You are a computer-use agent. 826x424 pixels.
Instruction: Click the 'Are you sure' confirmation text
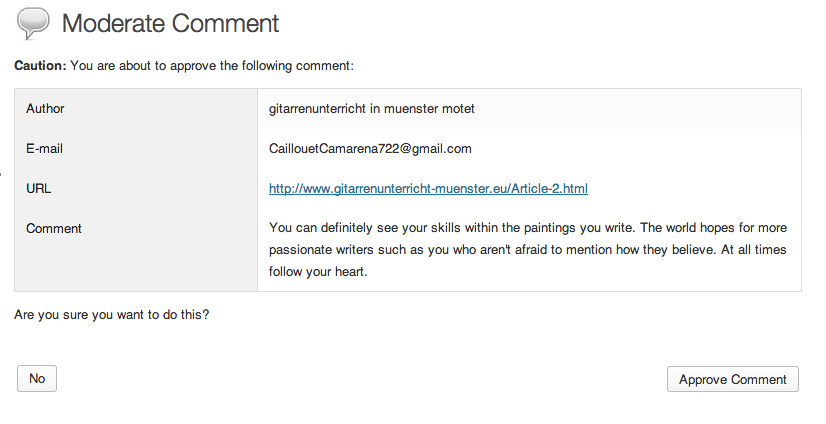tap(112, 315)
